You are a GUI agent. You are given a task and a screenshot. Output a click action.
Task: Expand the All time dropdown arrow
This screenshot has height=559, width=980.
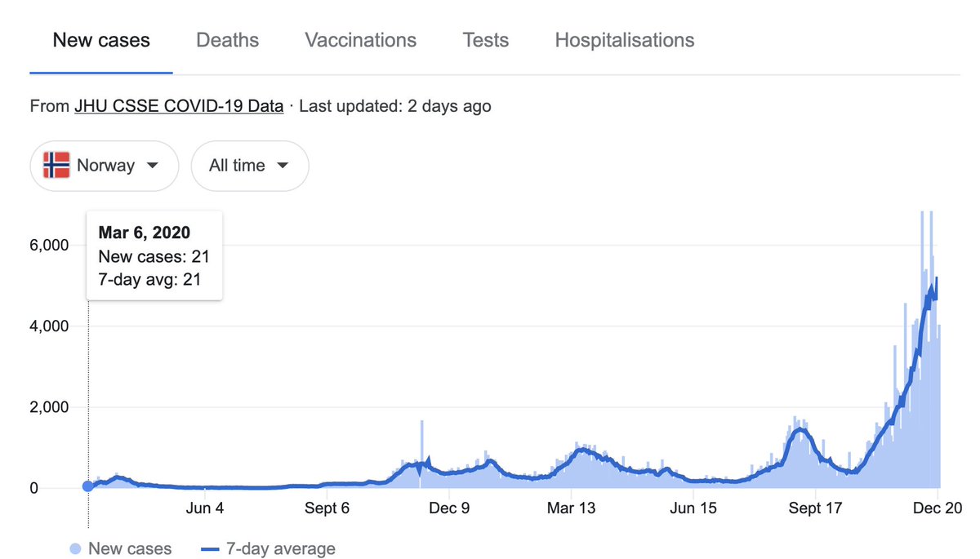point(283,166)
